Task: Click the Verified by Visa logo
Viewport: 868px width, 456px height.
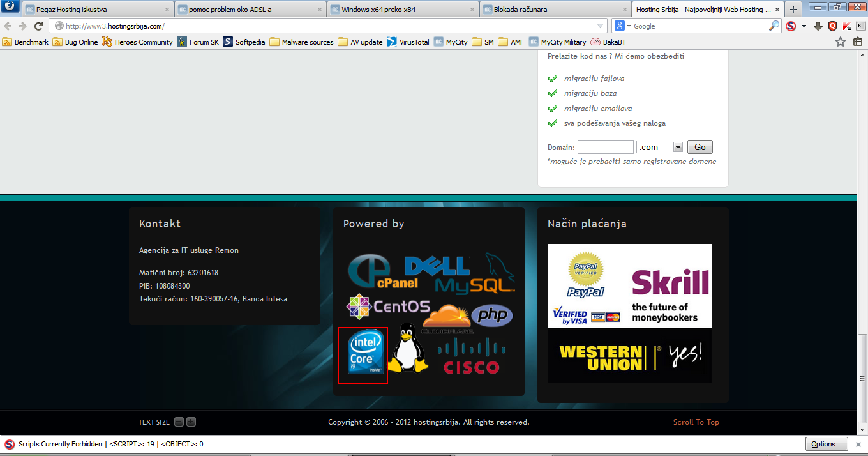Action: coord(570,314)
